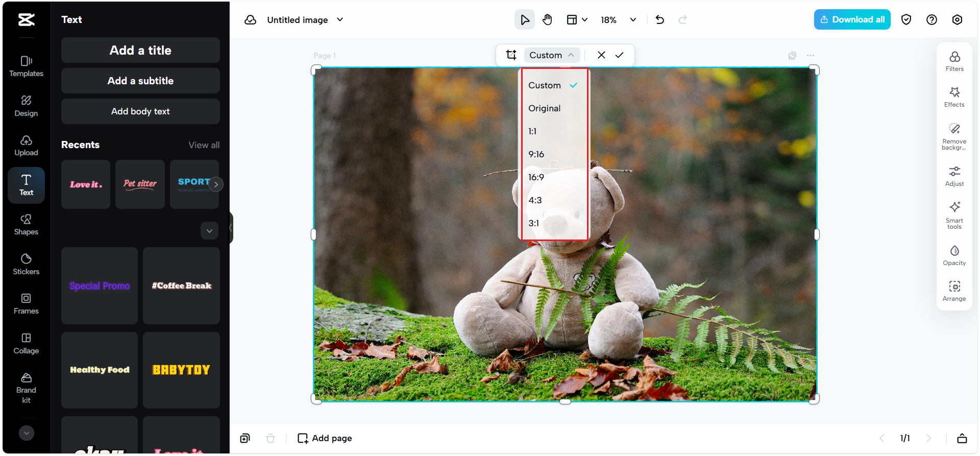The image size is (980, 456).
Task: Open the Adjust settings tool
Action: pos(954,176)
